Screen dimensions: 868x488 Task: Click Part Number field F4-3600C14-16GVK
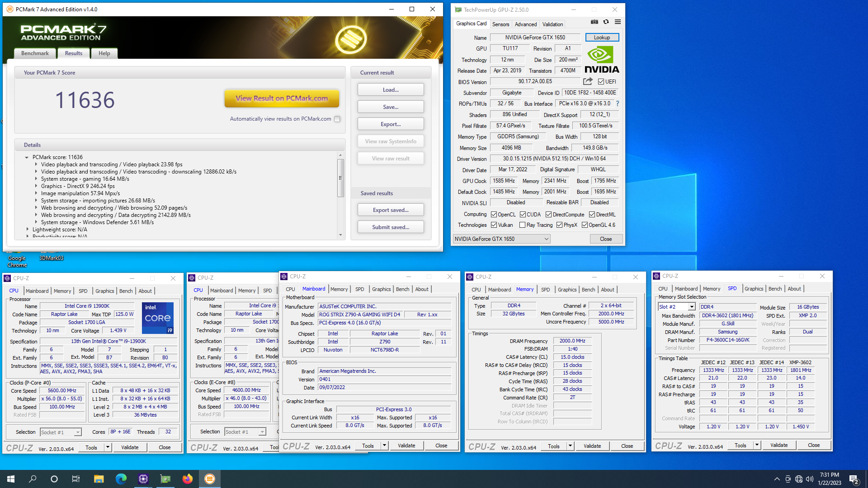[728, 340]
